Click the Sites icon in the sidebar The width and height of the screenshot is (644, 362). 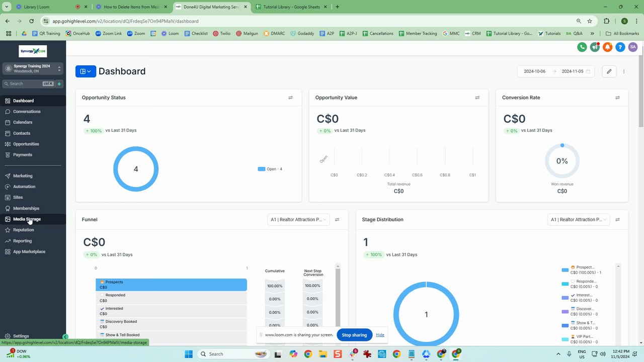point(8,198)
